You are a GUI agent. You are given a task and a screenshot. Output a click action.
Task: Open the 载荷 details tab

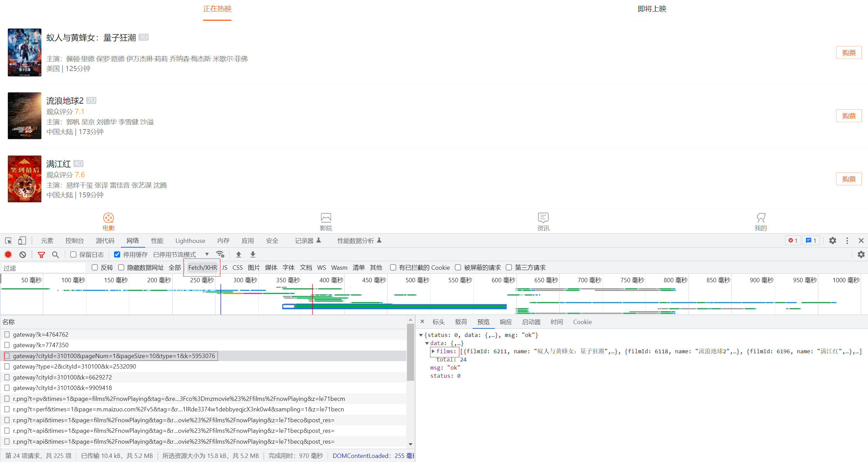[x=461, y=322]
